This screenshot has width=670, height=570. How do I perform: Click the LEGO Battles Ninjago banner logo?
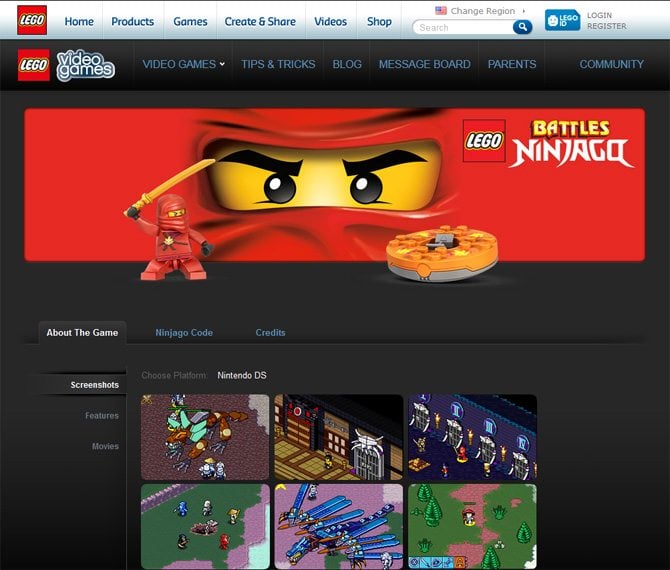click(x=549, y=143)
